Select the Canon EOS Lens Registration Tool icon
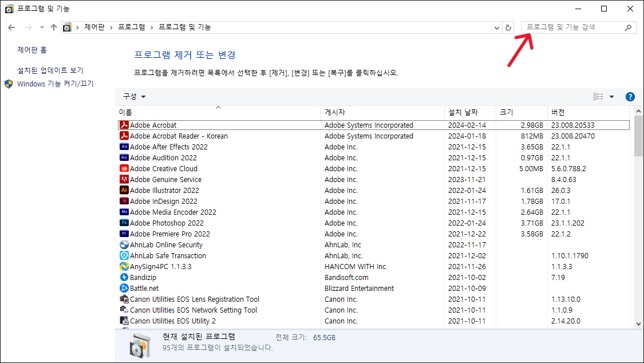Viewport: 644px width, 363px height. click(124, 299)
